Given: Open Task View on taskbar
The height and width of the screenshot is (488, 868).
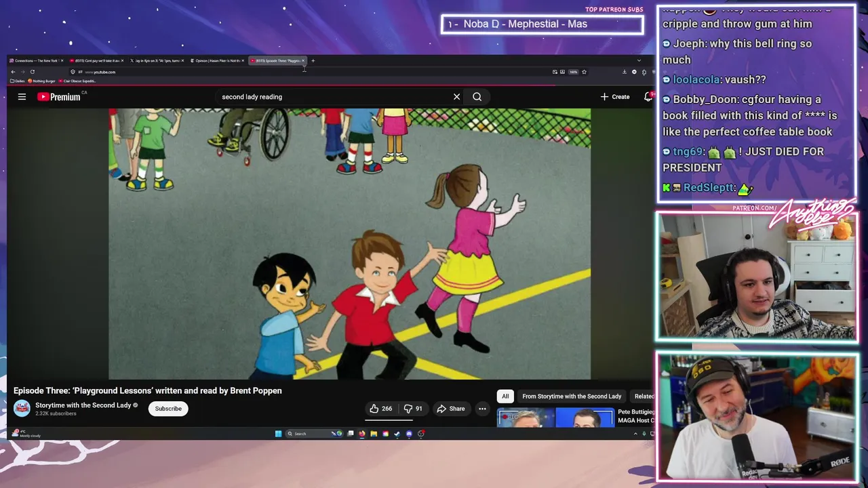Looking at the screenshot, I should (351, 434).
